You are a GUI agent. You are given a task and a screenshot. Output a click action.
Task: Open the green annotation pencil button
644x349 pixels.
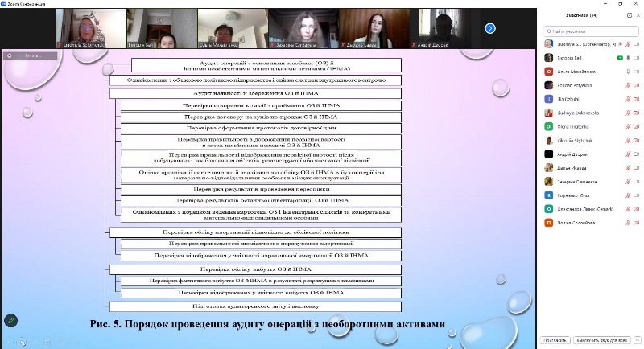[x=11, y=320]
